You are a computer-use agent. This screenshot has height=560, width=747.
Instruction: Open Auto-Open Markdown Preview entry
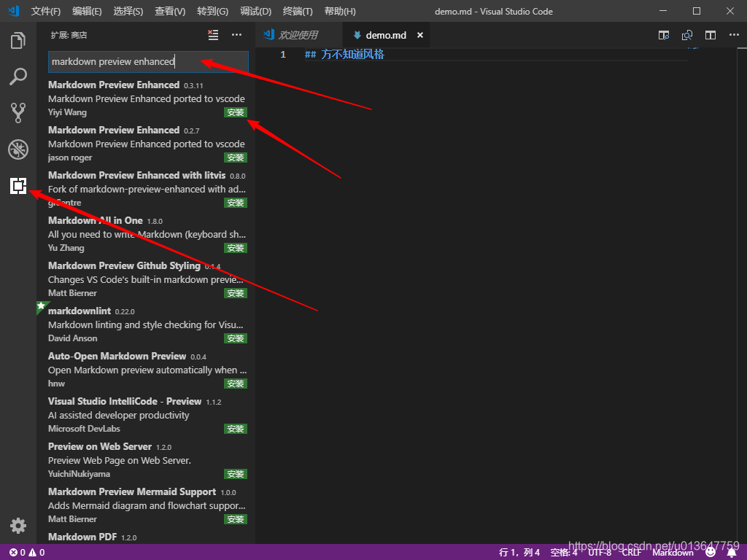146,370
